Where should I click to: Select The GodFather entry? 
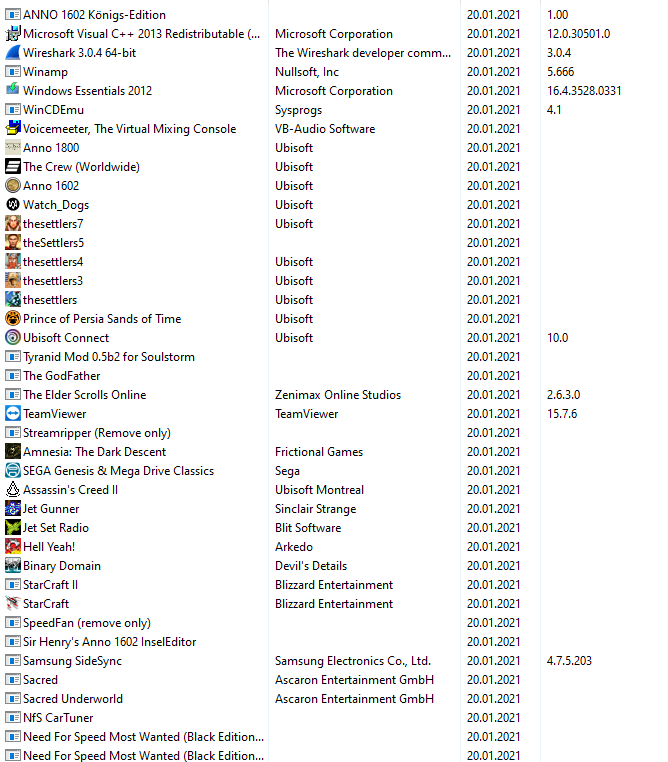(x=62, y=375)
